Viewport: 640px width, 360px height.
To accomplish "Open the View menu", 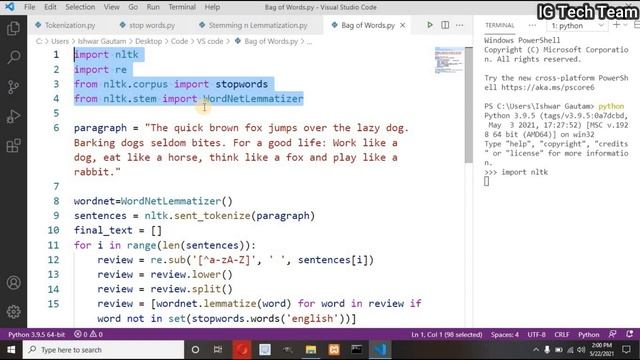I will pyautogui.click(x=111, y=7).
